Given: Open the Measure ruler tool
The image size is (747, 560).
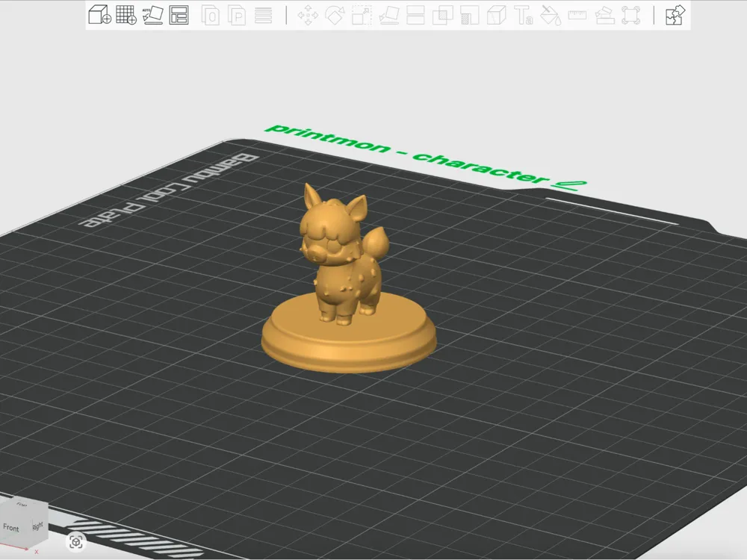Looking at the screenshot, I should pos(577,15).
